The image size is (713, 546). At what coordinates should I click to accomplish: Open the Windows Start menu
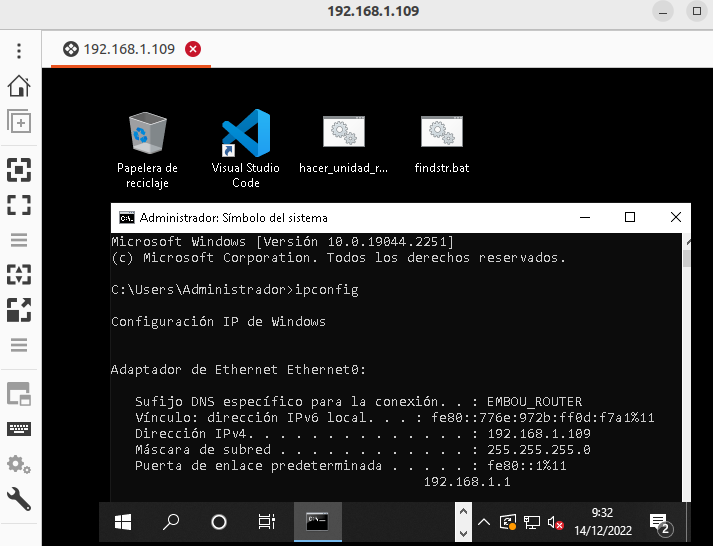click(x=123, y=521)
